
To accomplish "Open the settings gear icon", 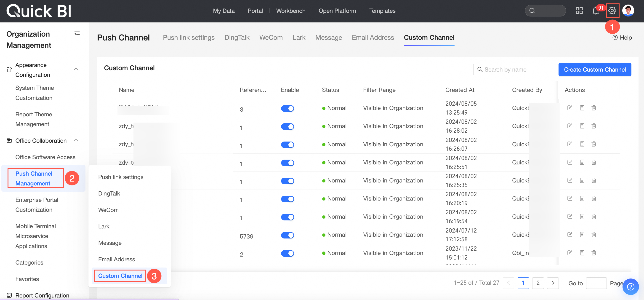I will [x=612, y=11].
